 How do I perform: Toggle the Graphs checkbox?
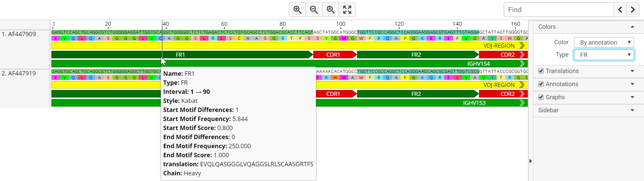click(541, 97)
